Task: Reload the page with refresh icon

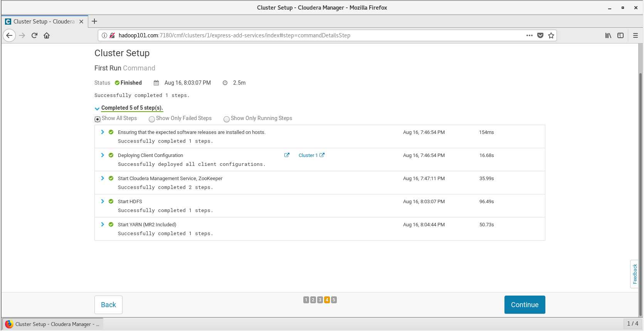Action: (x=34, y=35)
